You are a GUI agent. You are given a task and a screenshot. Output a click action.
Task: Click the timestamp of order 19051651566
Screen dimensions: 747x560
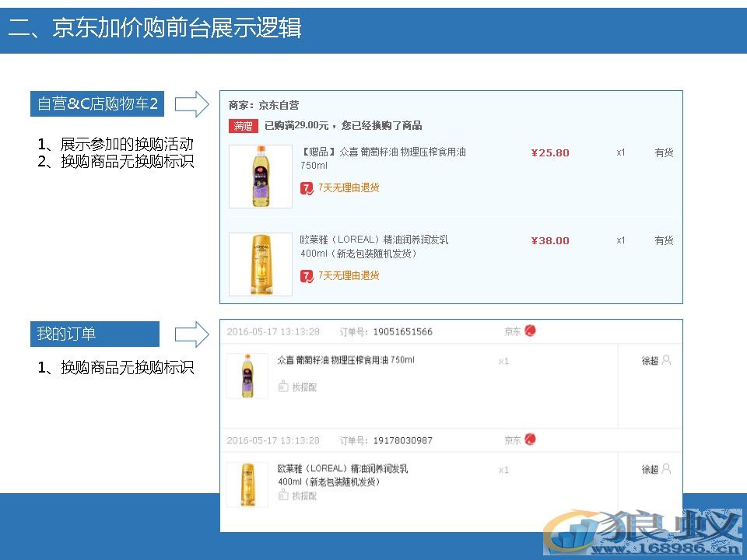(x=273, y=332)
